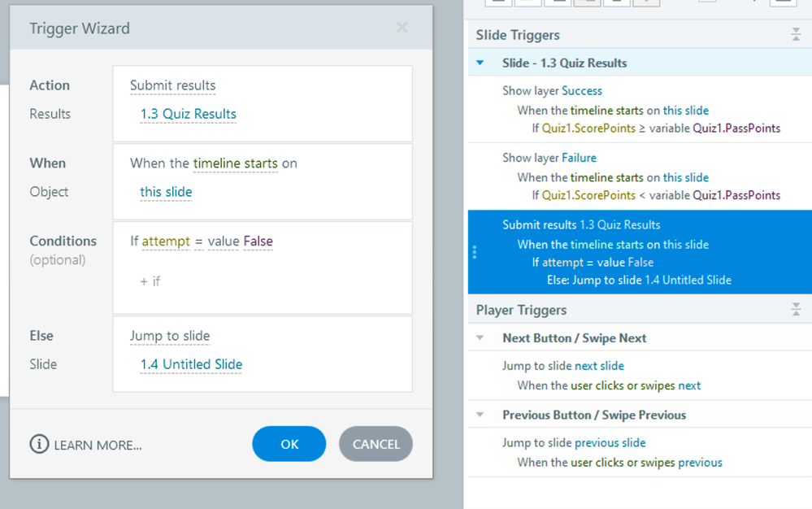Click this slide under Show layer Success
This screenshot has width=812, height=509.
click(686, 111)
